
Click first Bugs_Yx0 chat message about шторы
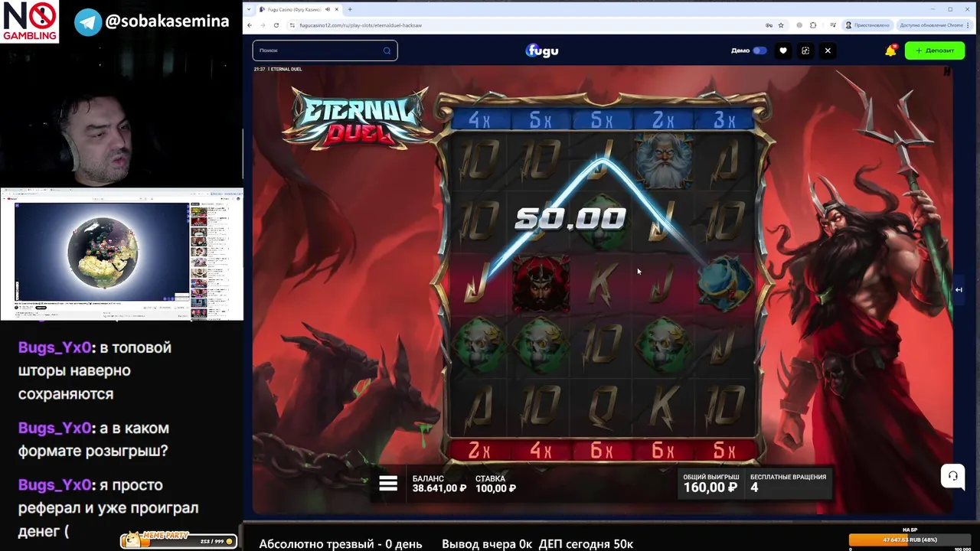pyautogui.click(x=96, y=370)
